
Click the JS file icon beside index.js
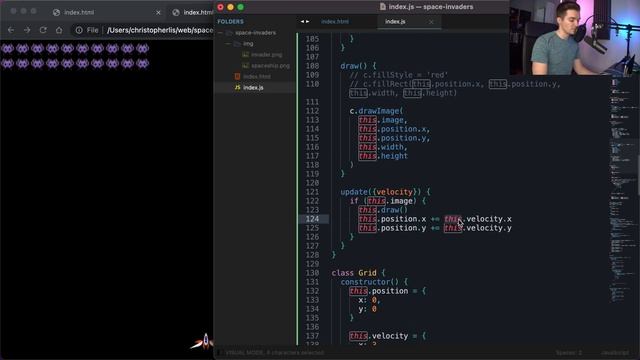(238, 88)
